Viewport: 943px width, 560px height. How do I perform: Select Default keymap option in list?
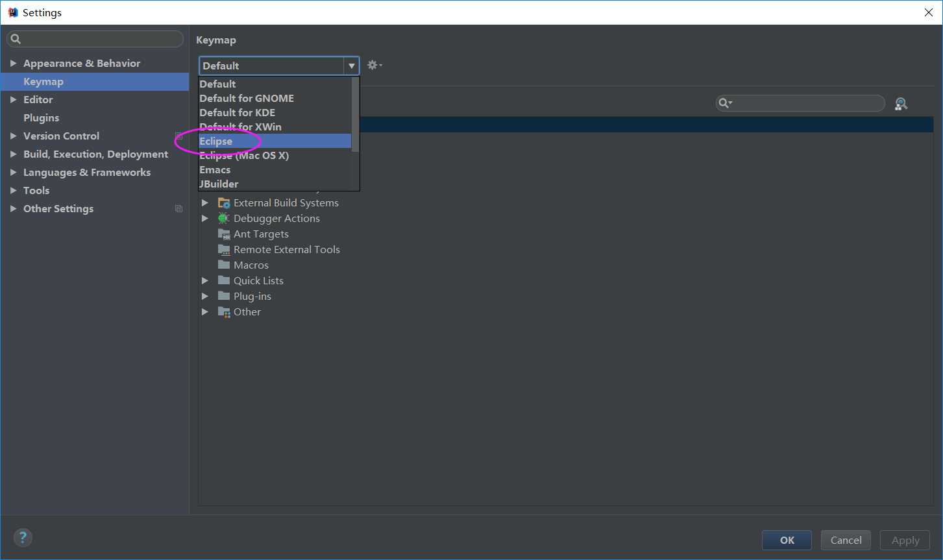coord(275,84)
